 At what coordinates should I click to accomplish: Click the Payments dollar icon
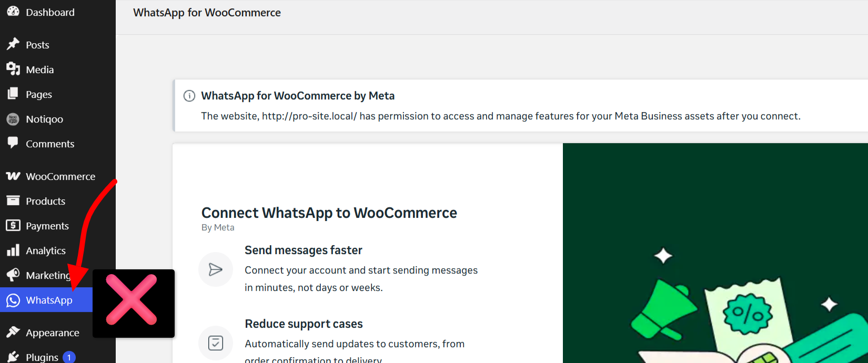(13, 225)
